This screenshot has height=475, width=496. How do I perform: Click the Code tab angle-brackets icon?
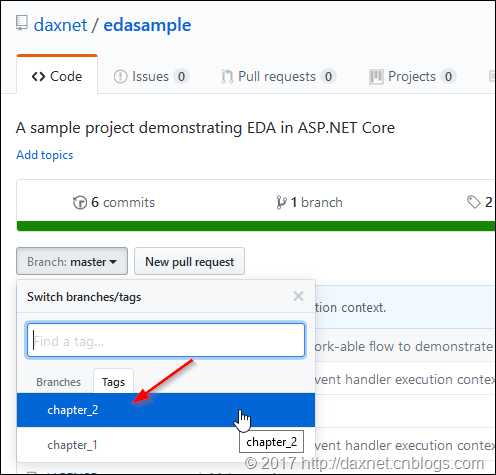click(x=38, y=77)
